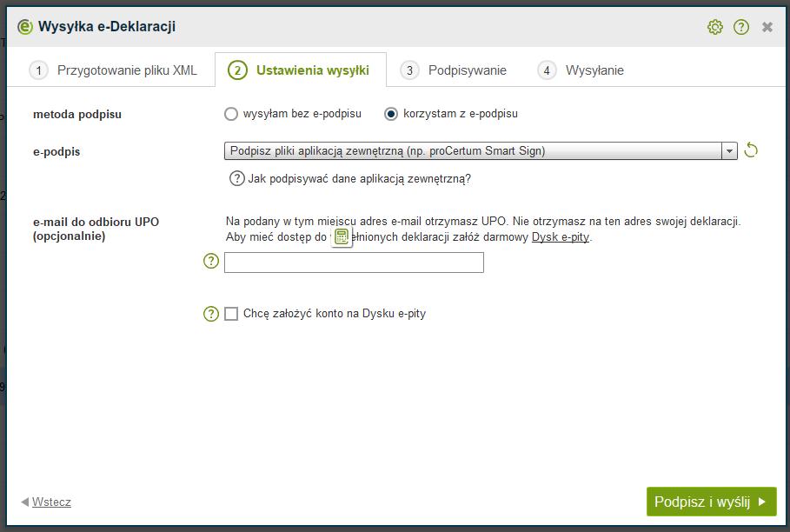The image size is (790, 532).
Task: Switch to 'Przygotowanie pliku XML' tab
Action: (x=113, y=70)
